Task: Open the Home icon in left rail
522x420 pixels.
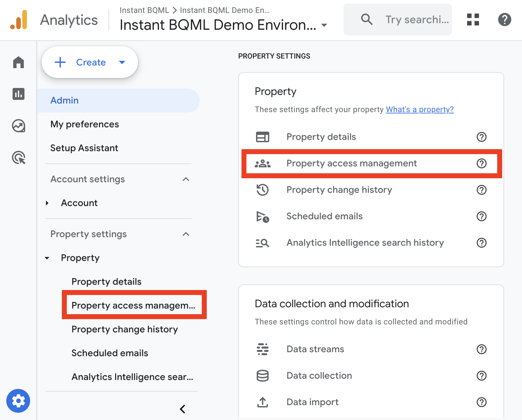Action: [x=19, y=62]
